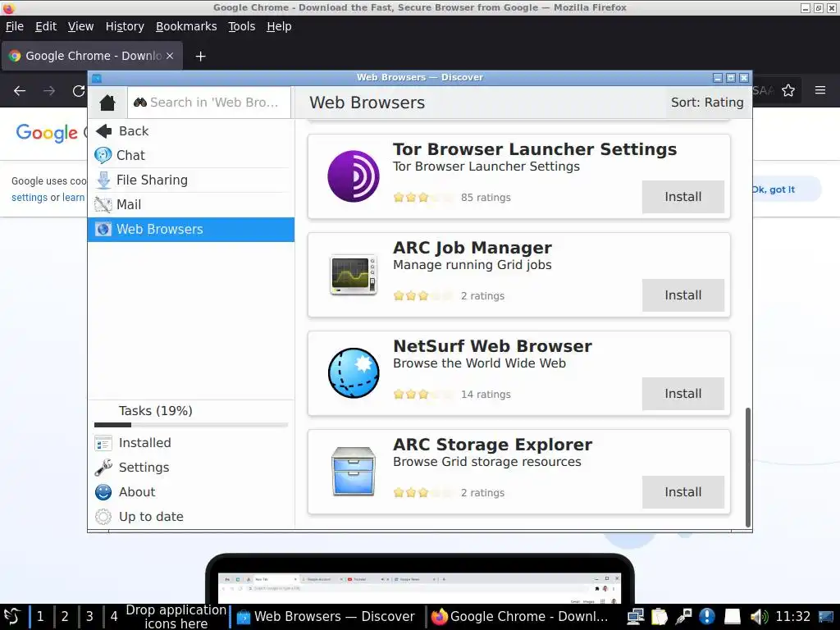Close the Google Chrome download tab
Image resolution: width=840 pixels, height=630 pixels.
[x=169, y=56]
